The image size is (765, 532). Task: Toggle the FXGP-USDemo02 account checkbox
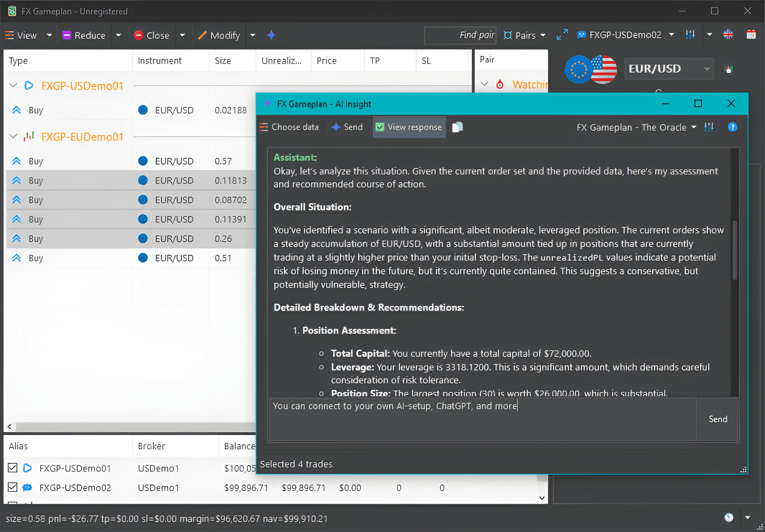tap(13, 487)
